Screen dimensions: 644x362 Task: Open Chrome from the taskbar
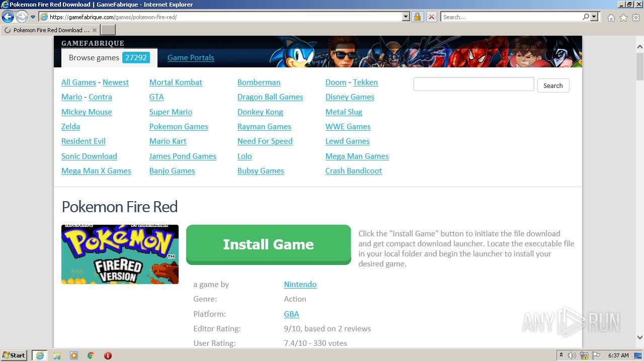91,355
